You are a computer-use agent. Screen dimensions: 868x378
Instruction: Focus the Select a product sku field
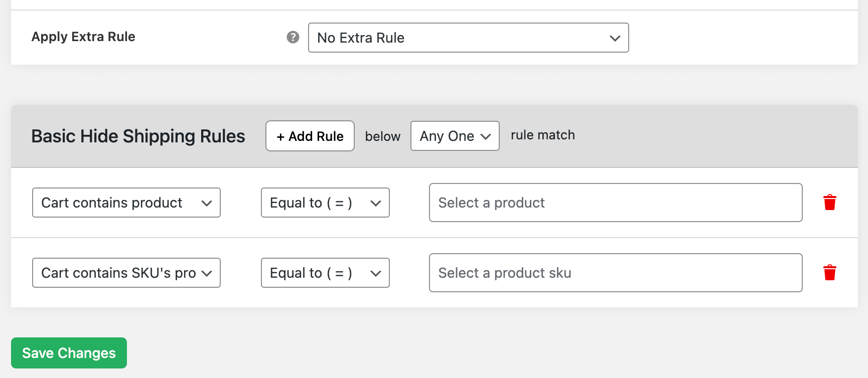tap(615, 273)
